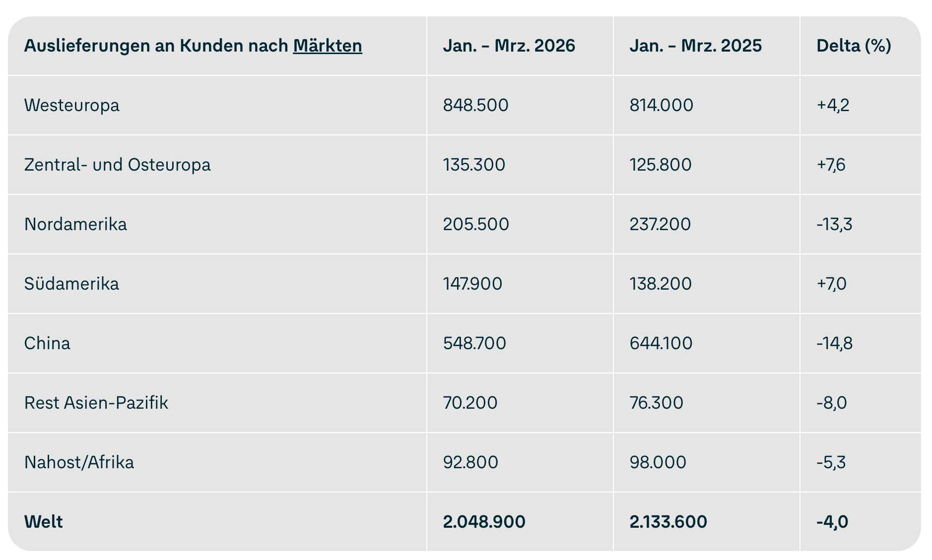Select the Zentral- und Osteuropa row label
932x560 pixels.
[117, 165]
